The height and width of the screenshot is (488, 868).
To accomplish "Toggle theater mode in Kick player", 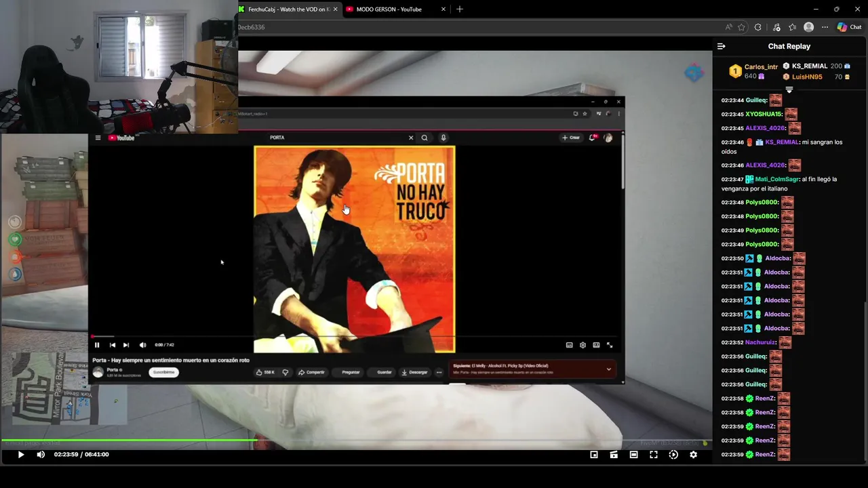I will coord(633,455).
